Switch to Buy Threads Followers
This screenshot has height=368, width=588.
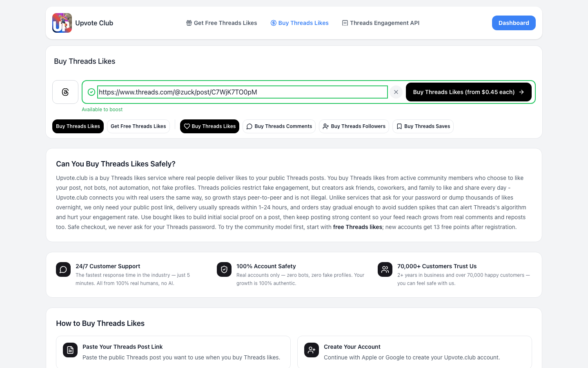coord(354,126)
